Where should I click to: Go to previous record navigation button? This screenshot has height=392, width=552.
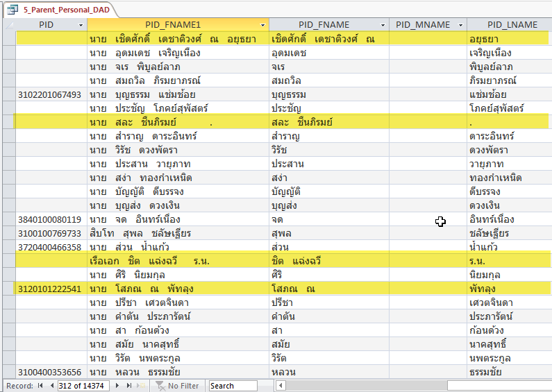coord(51,386)
